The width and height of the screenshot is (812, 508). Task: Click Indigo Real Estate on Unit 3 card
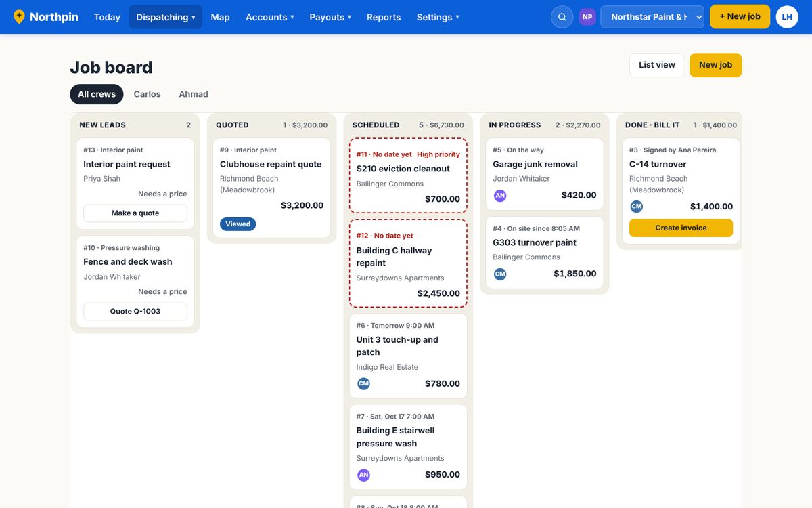coord(387,367)
